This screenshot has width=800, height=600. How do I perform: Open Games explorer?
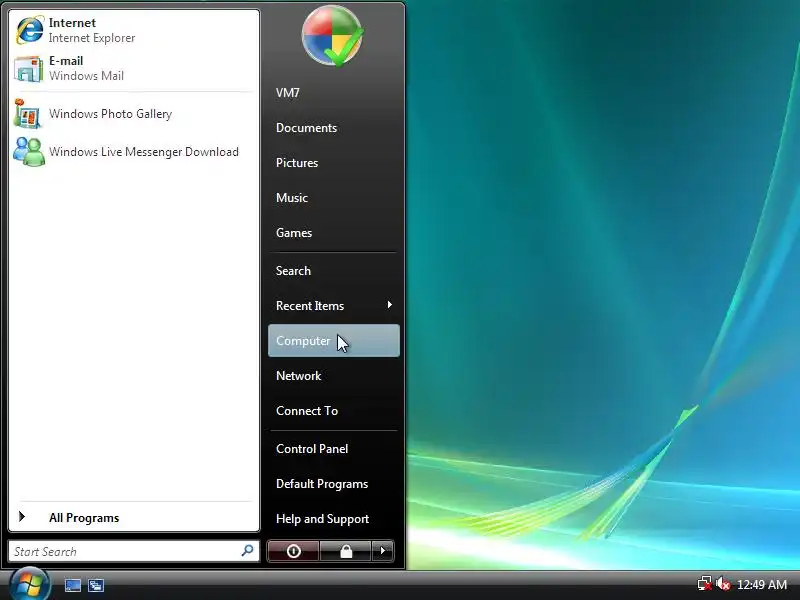click(334, 233)
